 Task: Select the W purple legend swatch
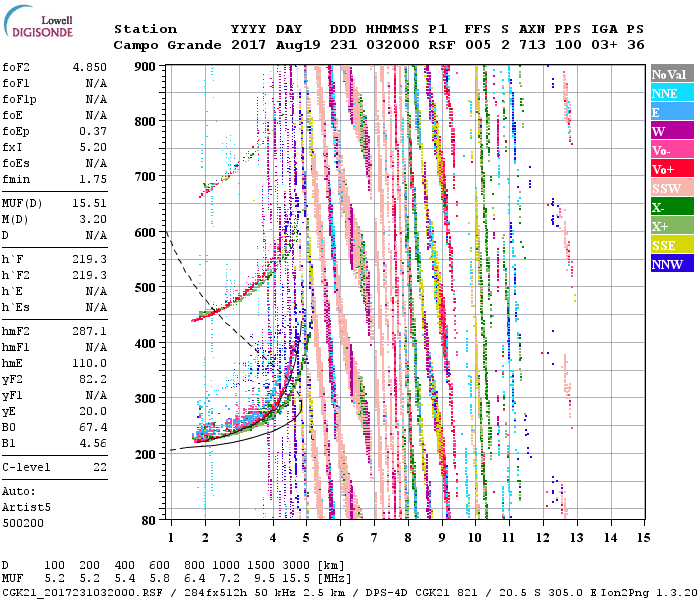[672, 131]
